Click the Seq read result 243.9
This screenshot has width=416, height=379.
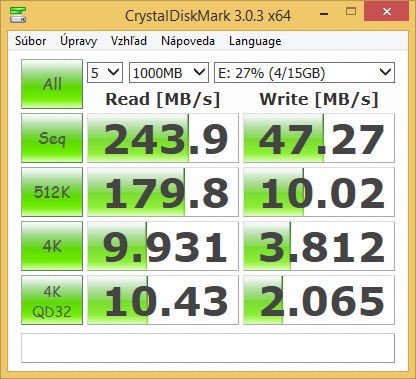163,138
